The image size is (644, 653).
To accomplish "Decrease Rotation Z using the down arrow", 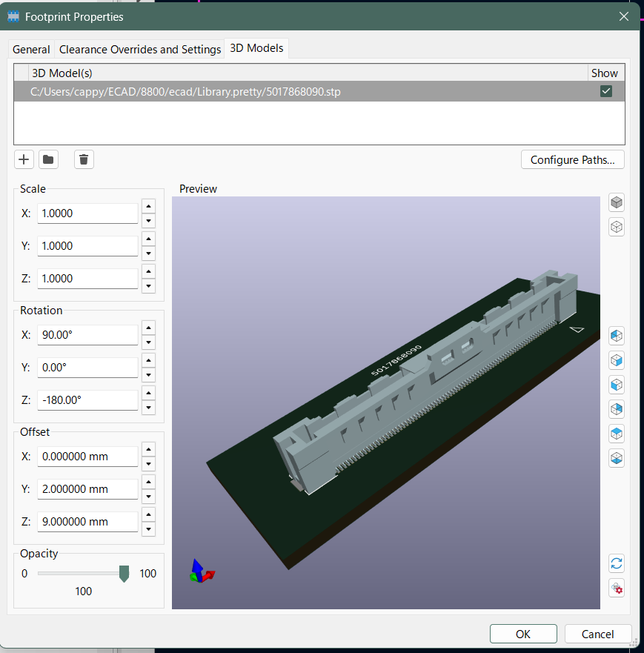I will pyautogui.click(x=148, y=407).
